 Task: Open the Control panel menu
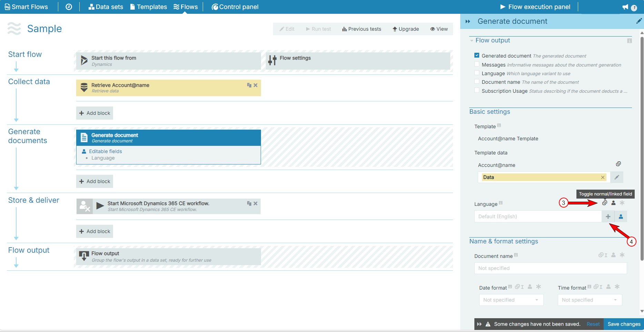coord(235,7)
